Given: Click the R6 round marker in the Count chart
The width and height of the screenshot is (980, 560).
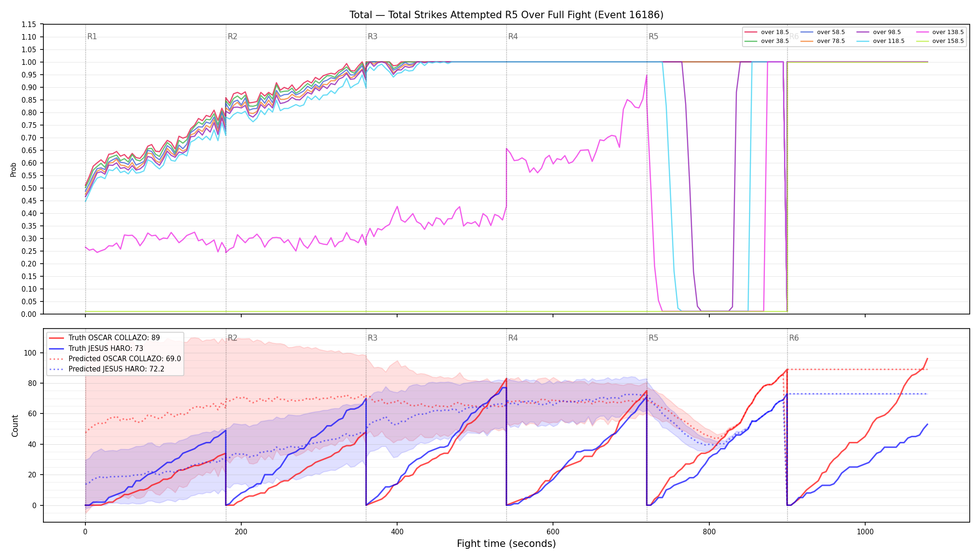Looking at the screenshot, I should click(x=794, y=338).
